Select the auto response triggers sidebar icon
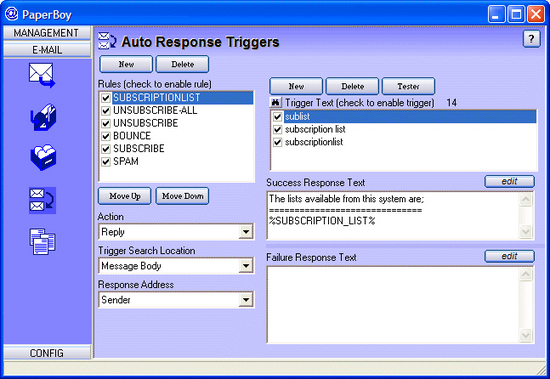The width and height of the screenshot is (550, 379). pos(42,200)
